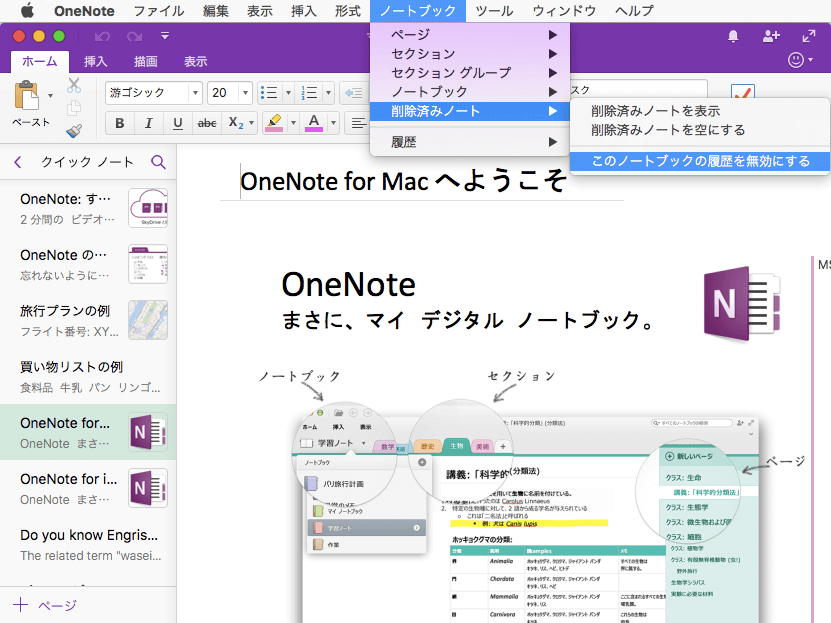This screenshot has height=623, width=831.
Task: Click the back chevron beside クイック ノート
Action: coord(18,162)
